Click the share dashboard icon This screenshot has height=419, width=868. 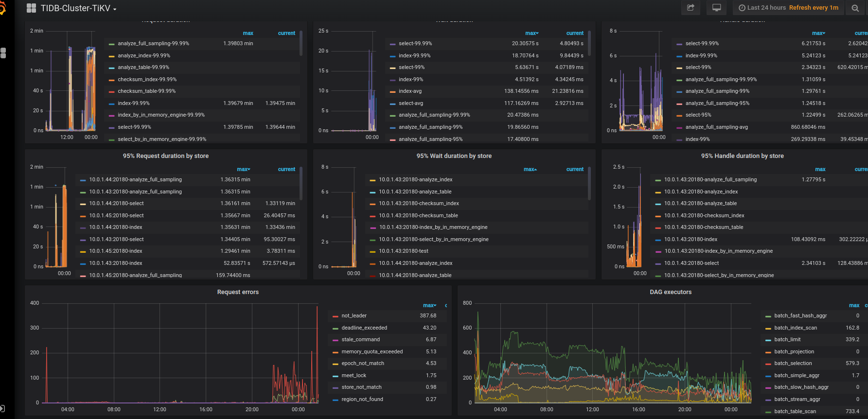coord(691,8)
